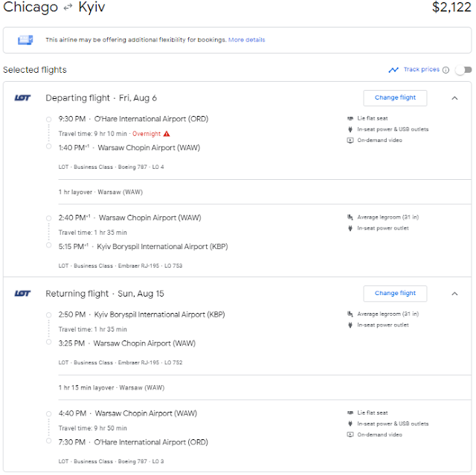Click the Lie flat seat icon, first departing leg
Viewport: 476px width, 475px height.
click(x=350, y=118)
